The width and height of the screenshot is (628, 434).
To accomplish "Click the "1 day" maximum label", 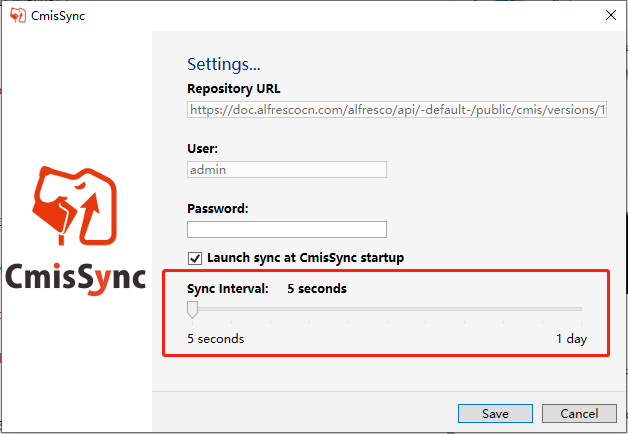I will pyautogui.click(x=571, y=339).
